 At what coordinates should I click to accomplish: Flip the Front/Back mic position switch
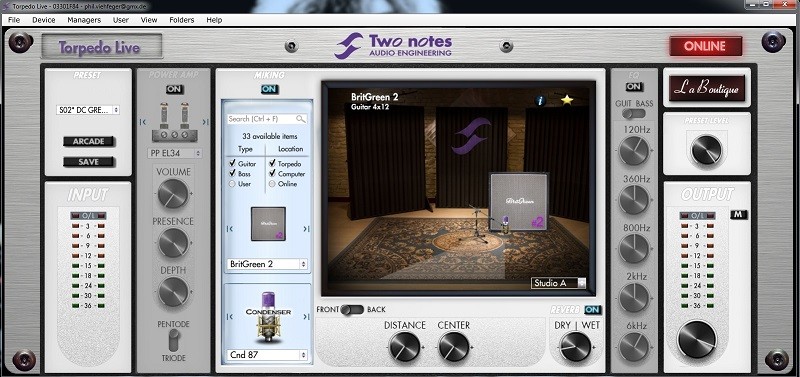pos(352,310)
